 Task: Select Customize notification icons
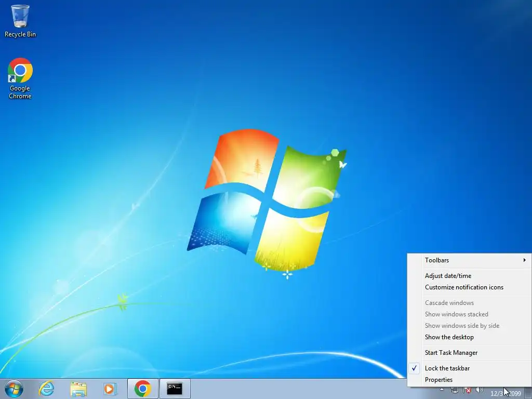coord(469,287)
